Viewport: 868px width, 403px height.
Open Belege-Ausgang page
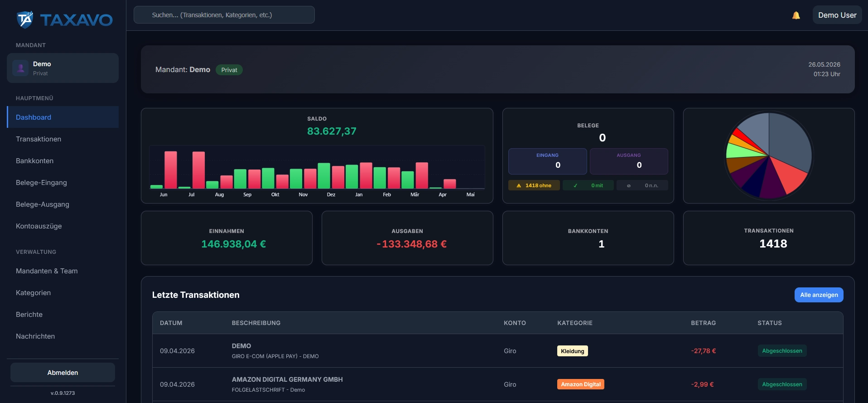pos(63,204)
